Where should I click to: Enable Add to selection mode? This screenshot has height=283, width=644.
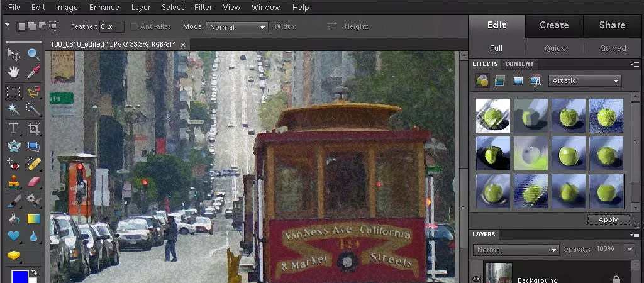pos(33,26)
